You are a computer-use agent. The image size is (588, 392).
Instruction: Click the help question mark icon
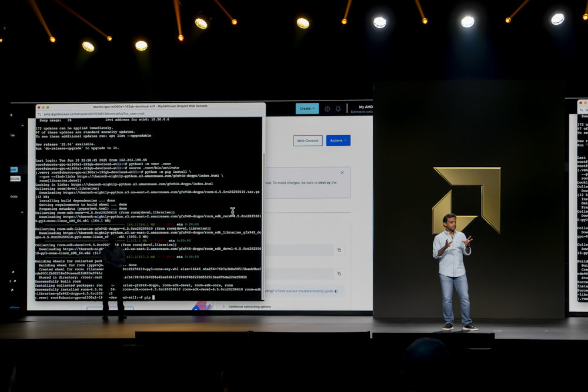tap(328, 109)
